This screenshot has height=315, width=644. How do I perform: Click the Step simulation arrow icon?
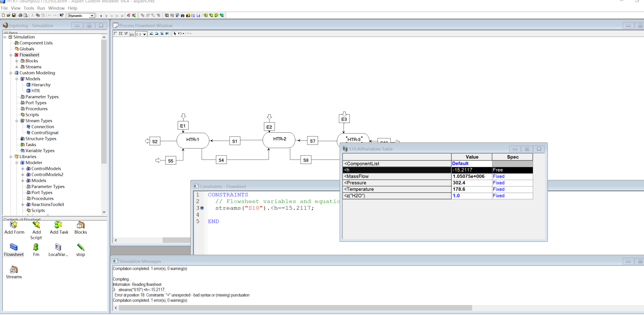click(106, 16)
